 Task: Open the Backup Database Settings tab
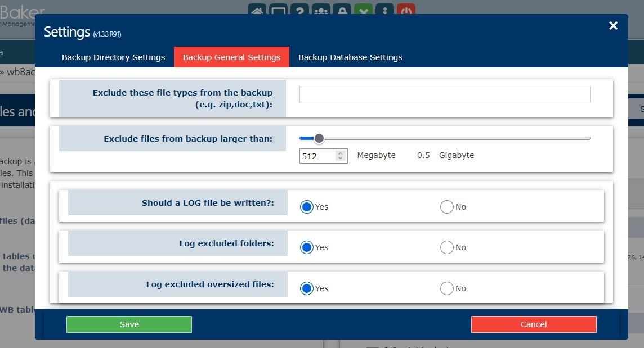click(350, 57)
